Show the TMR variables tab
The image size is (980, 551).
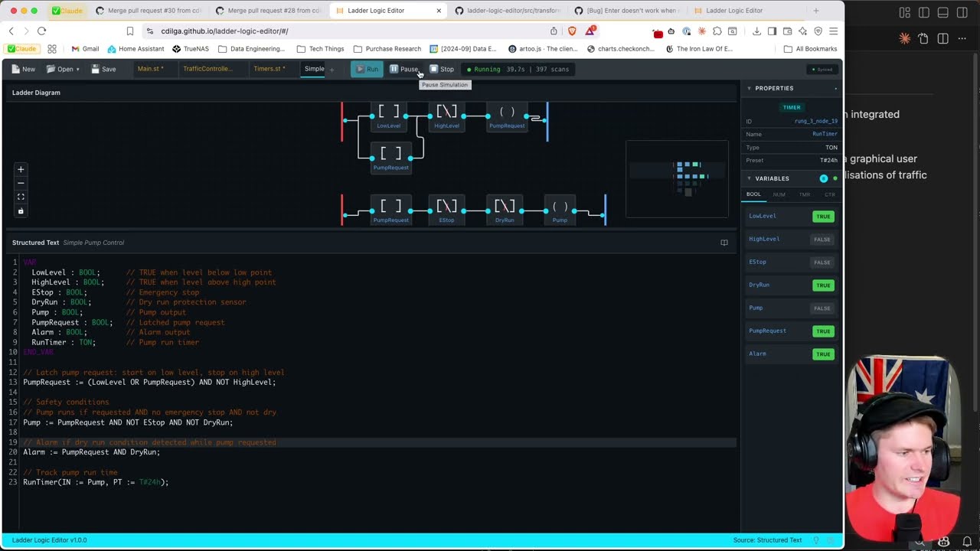804,194
